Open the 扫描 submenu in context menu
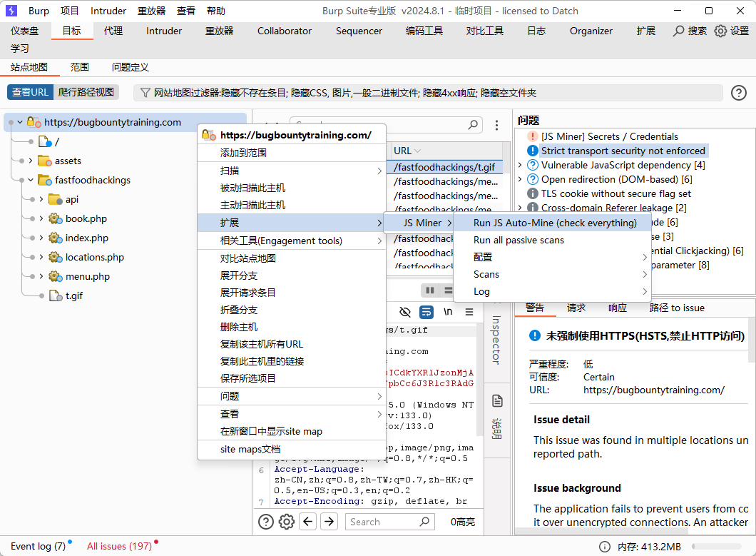 (x=292, y=171)
